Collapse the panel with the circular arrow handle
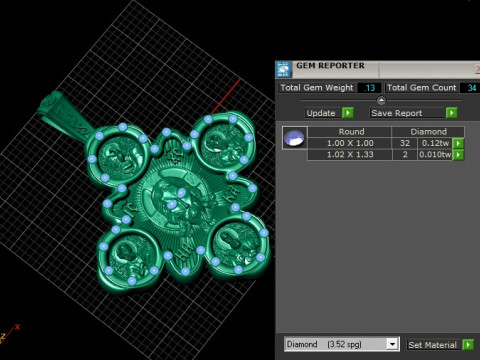This screenshot has width=480, height=360. (381, 100)
